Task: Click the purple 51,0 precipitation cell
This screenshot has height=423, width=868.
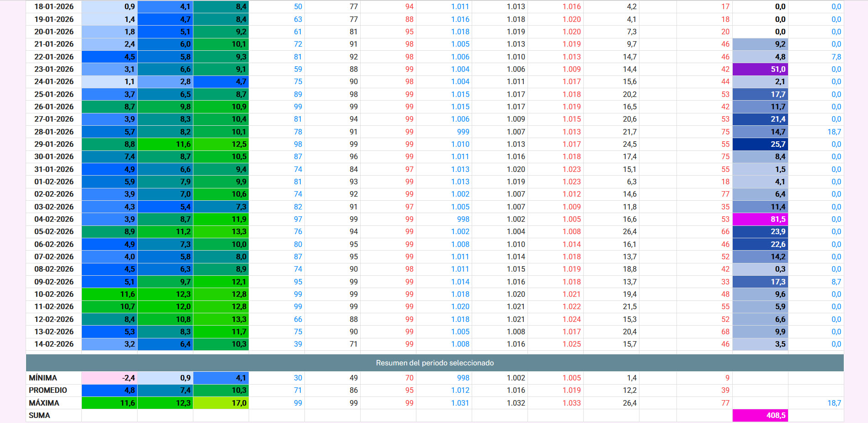Action: (760, 69)
